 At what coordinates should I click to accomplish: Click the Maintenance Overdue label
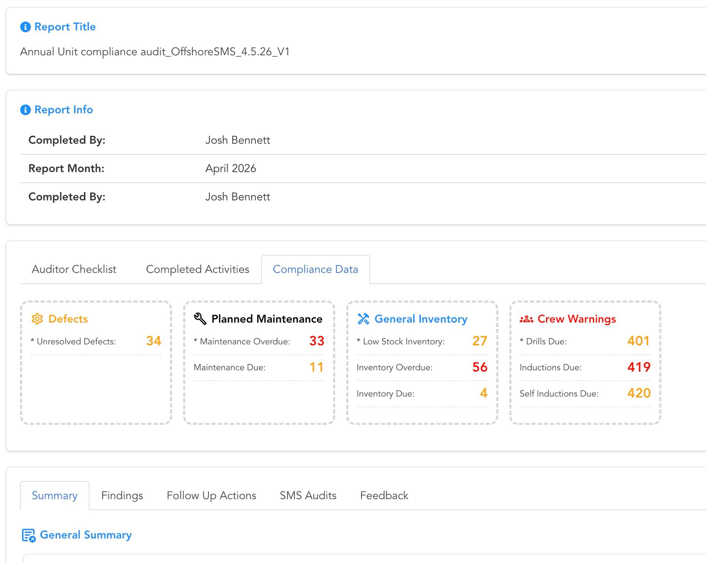[x=242, y=341]
